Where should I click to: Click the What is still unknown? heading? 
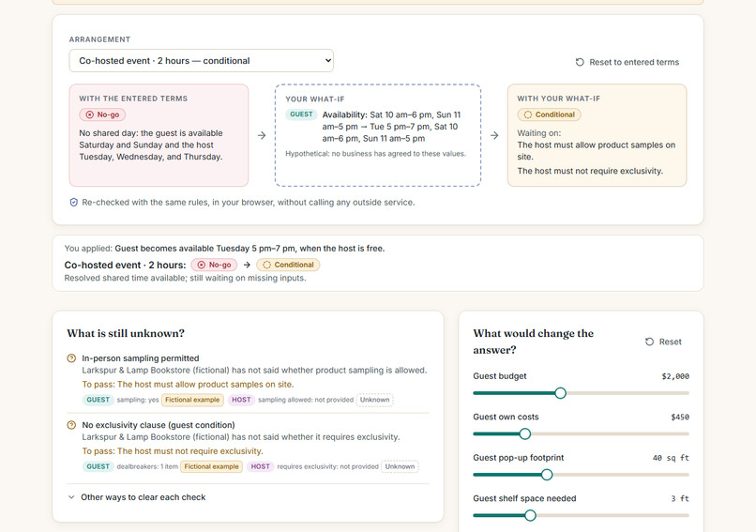pos(126,333)
